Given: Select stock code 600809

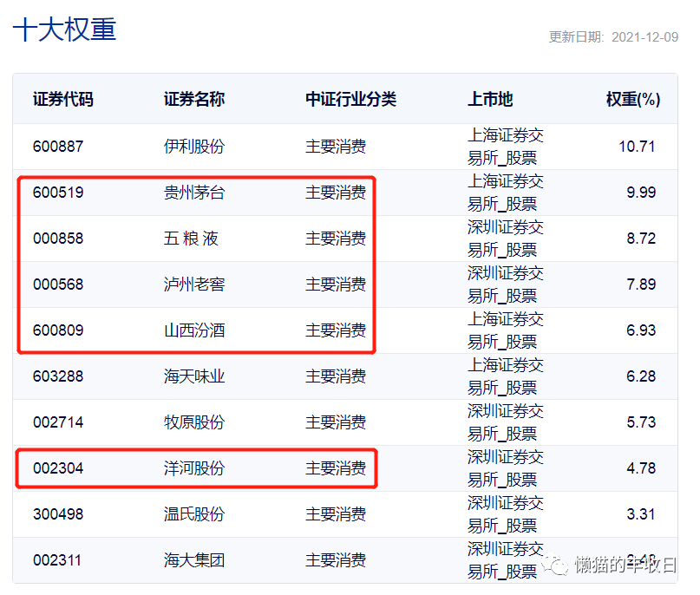Looking at the screenshot, I should point(58,330).
